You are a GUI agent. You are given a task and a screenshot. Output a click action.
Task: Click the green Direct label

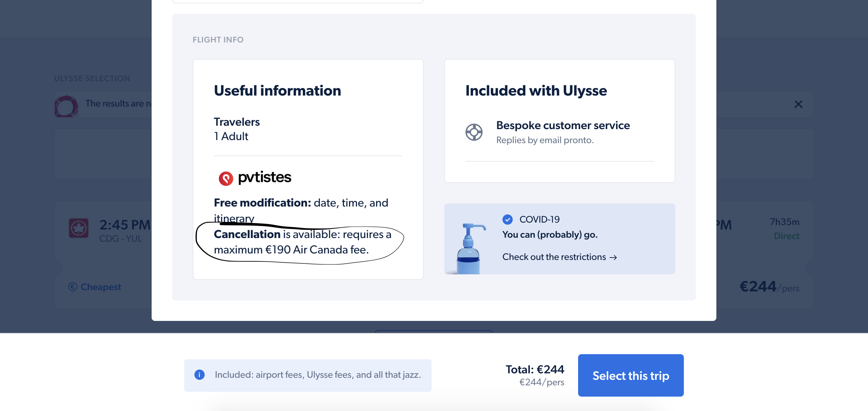point(787,236)
